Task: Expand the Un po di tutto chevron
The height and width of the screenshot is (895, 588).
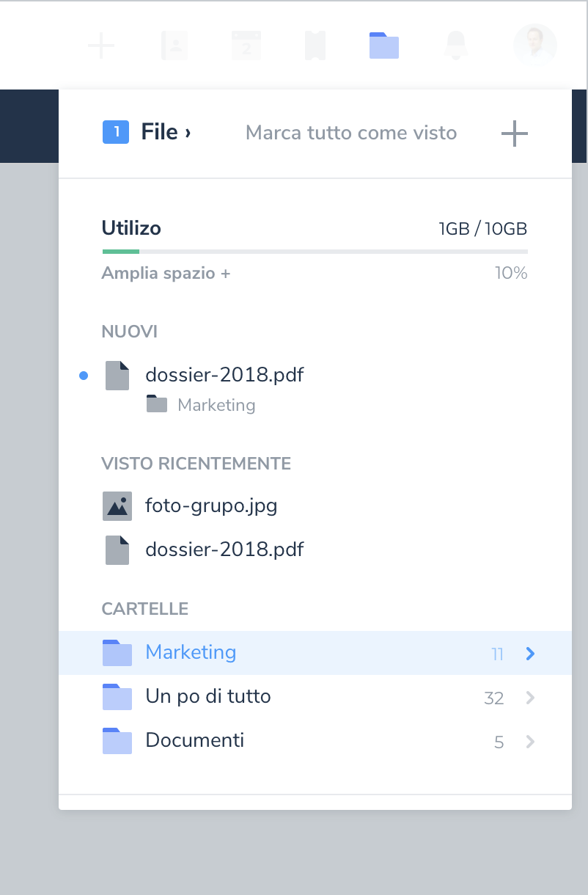Action: click(531, 698)
